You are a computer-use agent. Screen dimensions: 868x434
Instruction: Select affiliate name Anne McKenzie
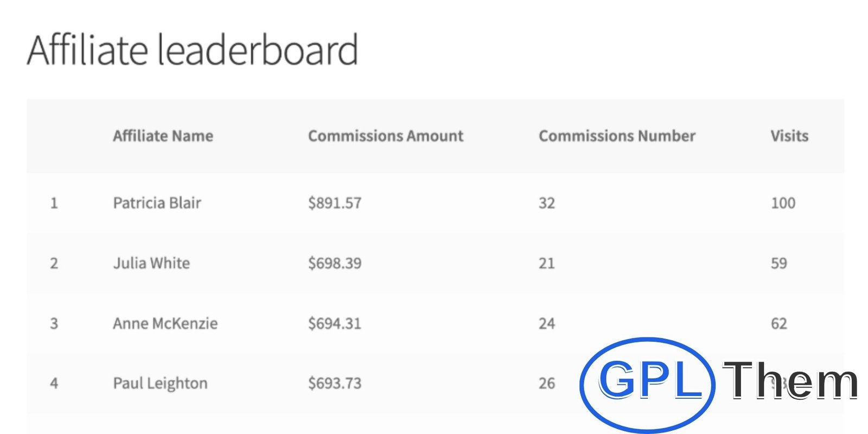point(165,323)
